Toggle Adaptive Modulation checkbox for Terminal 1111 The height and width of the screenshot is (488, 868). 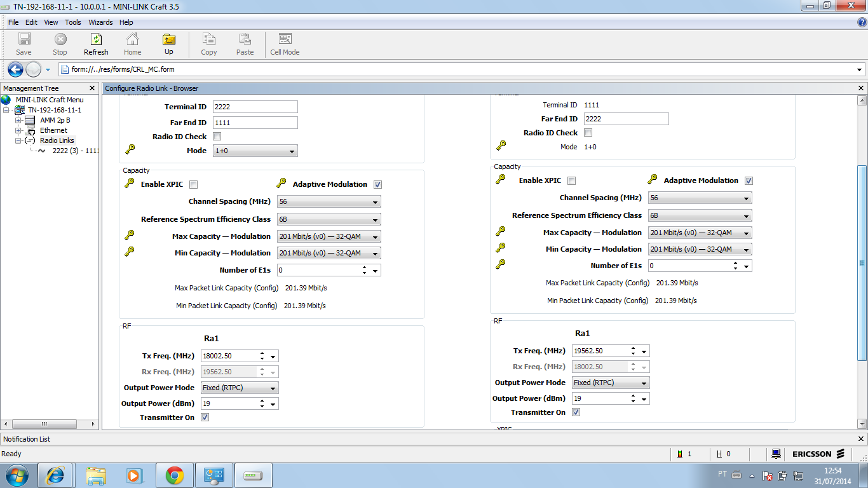(x=749, y=180)
